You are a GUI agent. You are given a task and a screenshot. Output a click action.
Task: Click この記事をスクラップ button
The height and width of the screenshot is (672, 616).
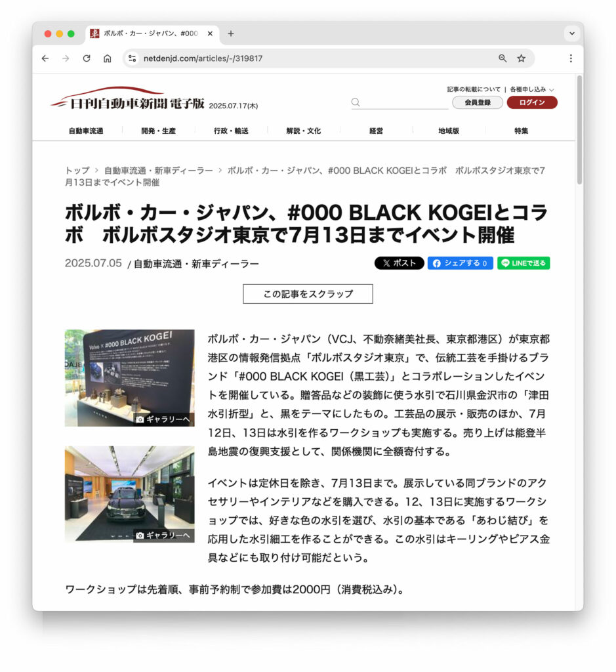click(x=308, y=294)
